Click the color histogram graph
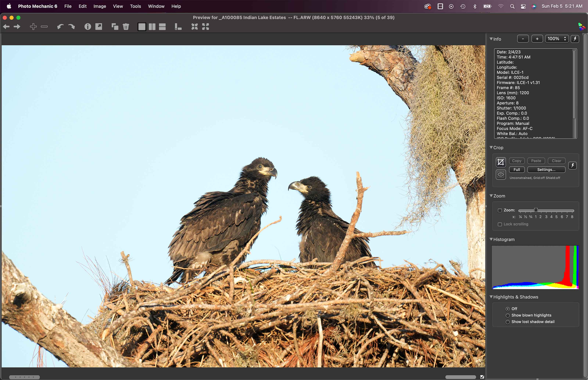This screenshot has height=380, width=588. click(535, 267)
